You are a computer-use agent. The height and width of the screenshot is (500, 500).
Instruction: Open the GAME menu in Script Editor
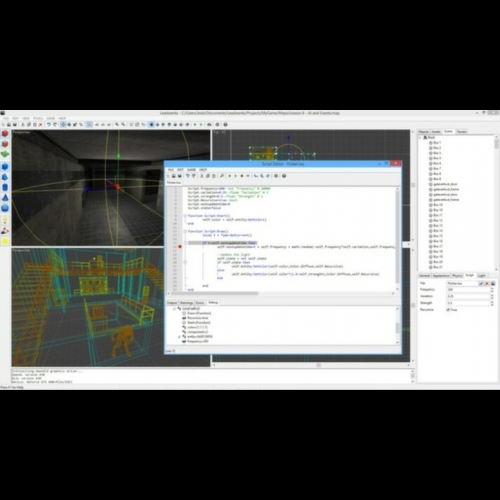(x=191, y=170)
